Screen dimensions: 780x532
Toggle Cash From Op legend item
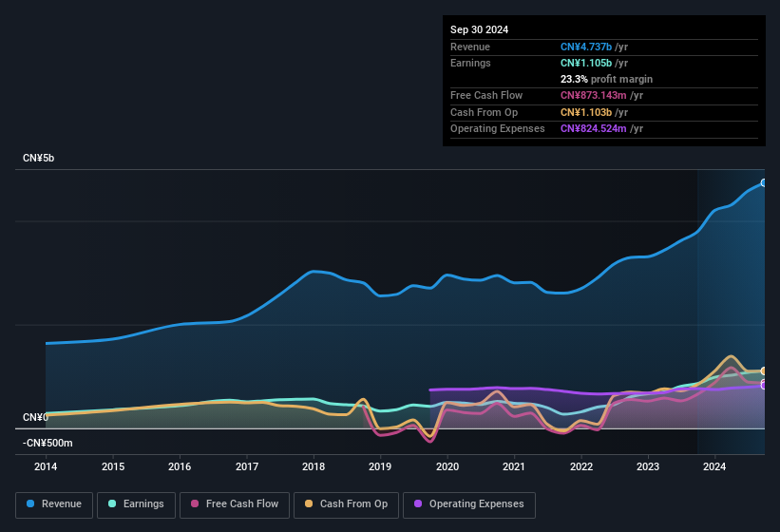click(x=345, y=503)
